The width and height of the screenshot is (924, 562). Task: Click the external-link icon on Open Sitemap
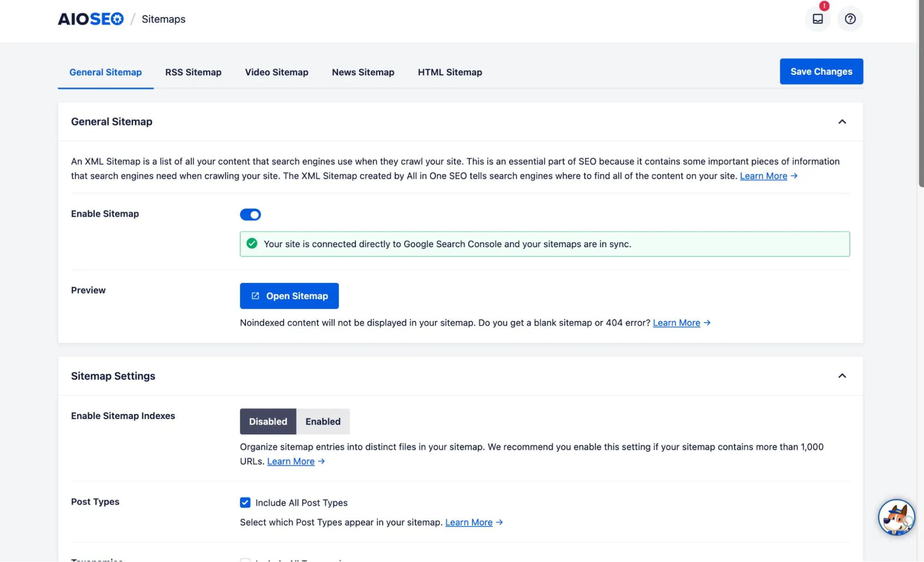pos(255,296)
